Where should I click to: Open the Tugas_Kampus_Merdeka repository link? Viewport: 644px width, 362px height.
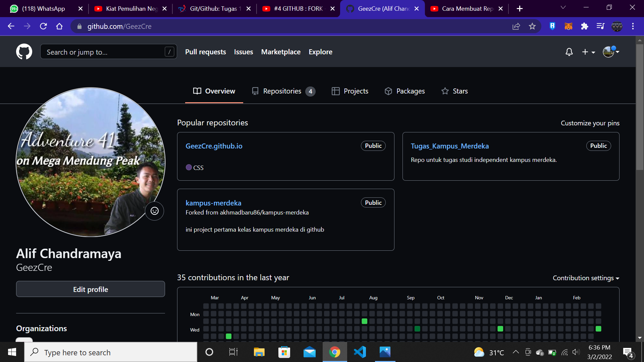click(x=449, y=146)
